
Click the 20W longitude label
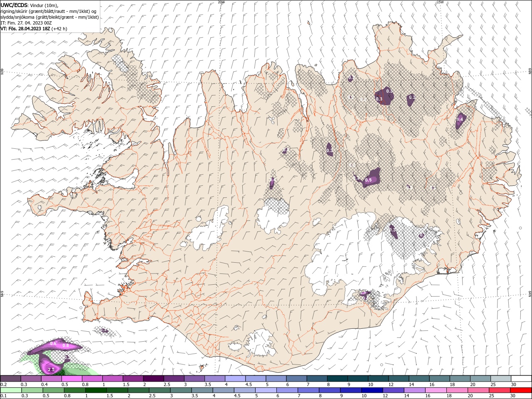click(x=221, y=2)
